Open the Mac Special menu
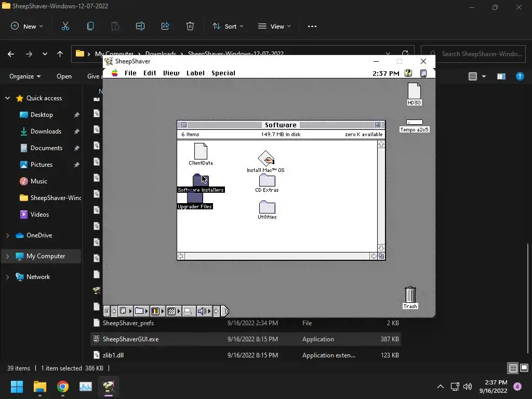532x399 pixels. click(223, 73)
